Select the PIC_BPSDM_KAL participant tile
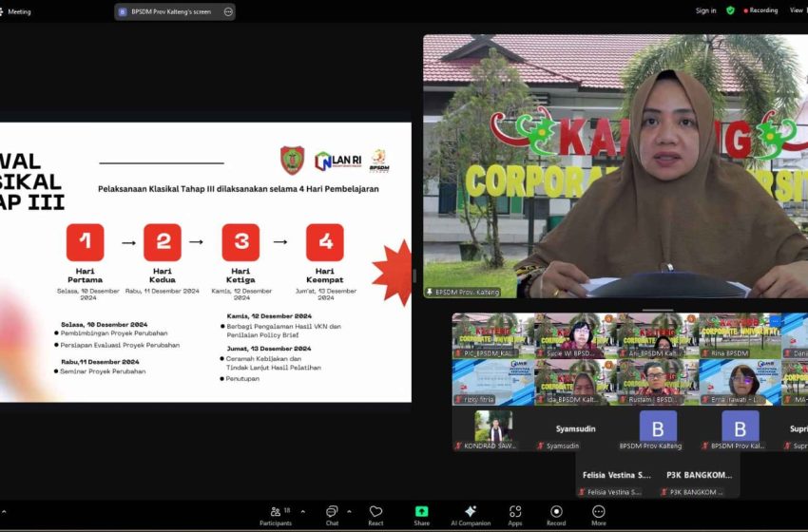The image size is (808, 532). click(493, 335)
